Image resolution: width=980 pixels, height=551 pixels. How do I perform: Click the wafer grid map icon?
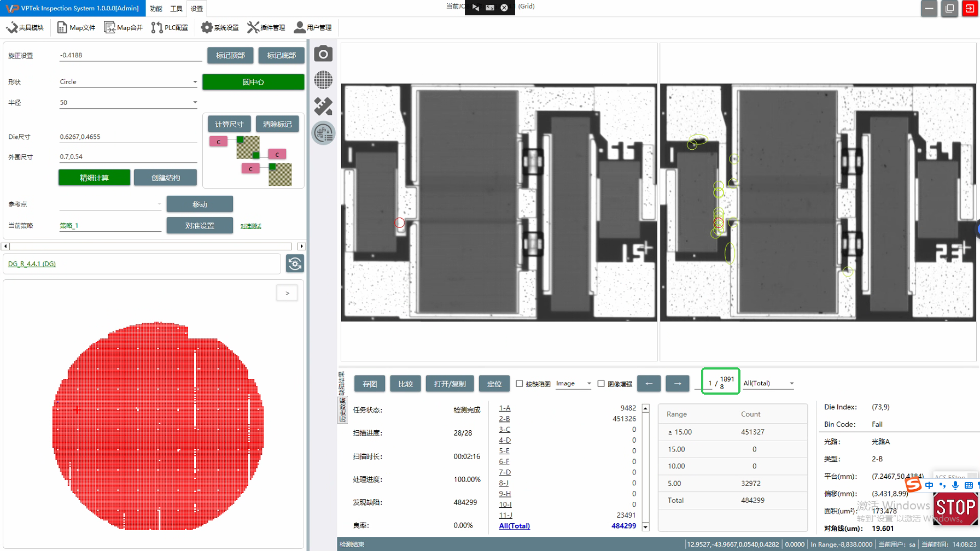point(323,80)
